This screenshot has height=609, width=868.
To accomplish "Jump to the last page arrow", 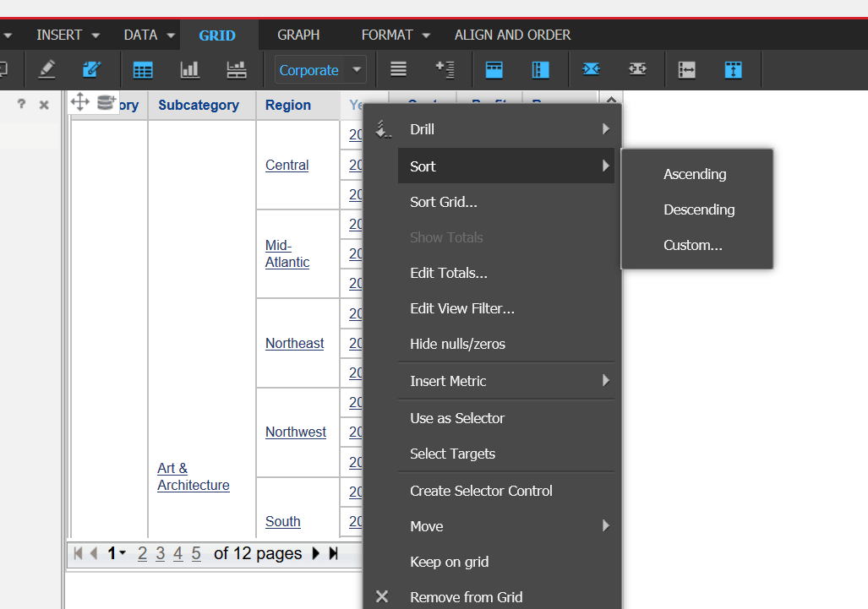I will (333, 553).
